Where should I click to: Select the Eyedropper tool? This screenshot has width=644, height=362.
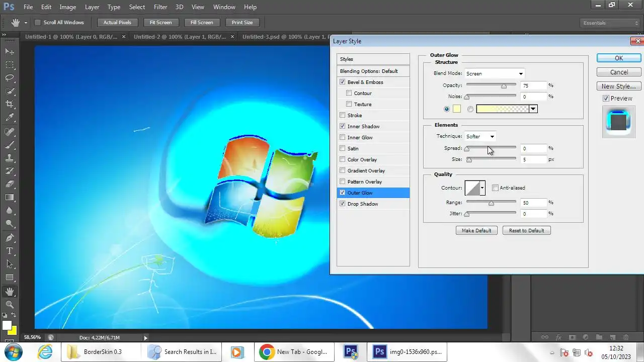pyautogui.click(x=10, y=118)
